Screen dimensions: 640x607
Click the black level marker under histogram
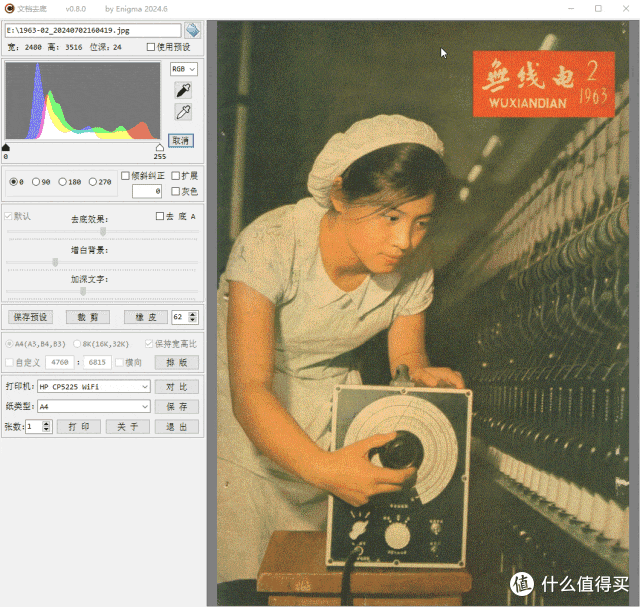6,147
